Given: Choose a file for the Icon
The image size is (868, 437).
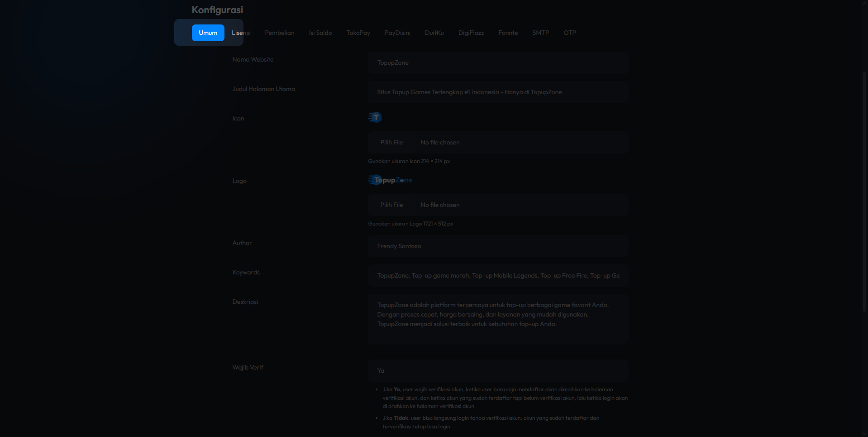Looking at the screenshot, I should click(498, 142).
